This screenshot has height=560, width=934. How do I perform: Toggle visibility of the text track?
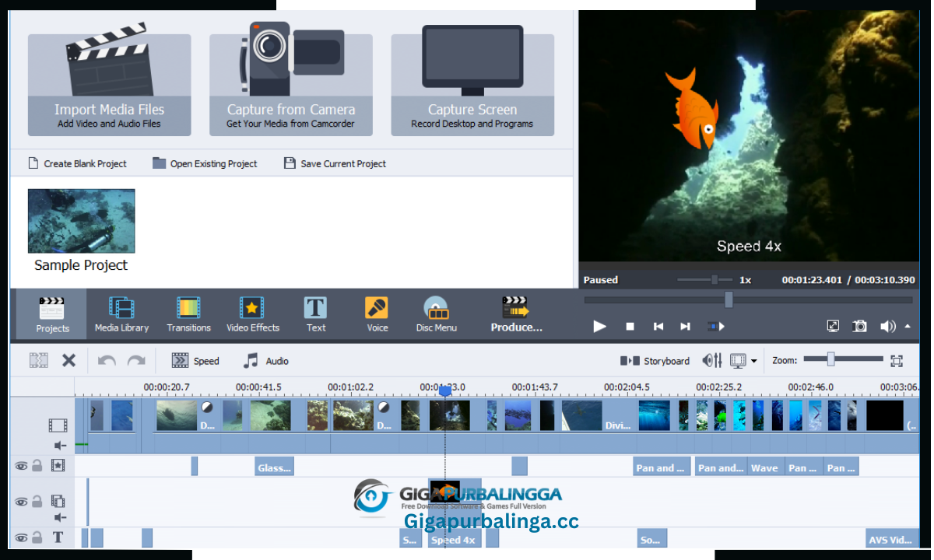(21, 537)
